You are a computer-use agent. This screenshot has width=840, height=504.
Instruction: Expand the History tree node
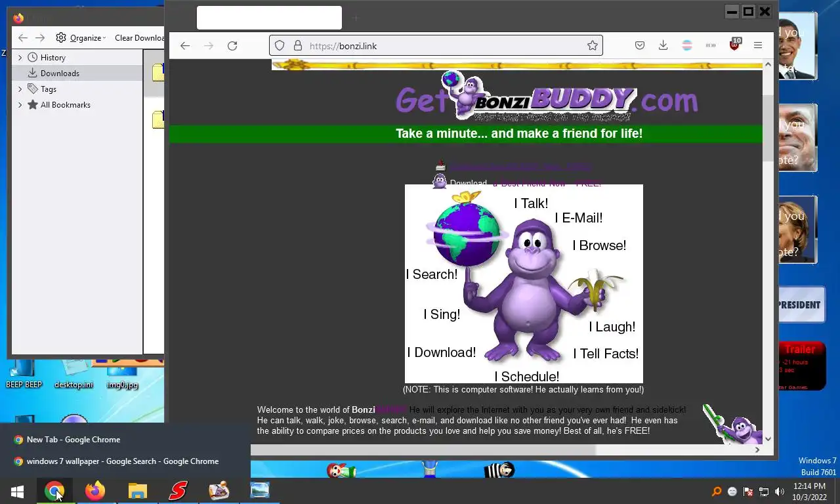click(x=20, y=58)
